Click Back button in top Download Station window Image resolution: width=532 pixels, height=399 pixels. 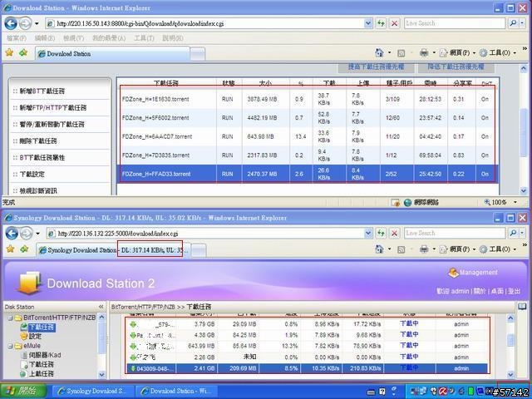[x=11, y=23]
